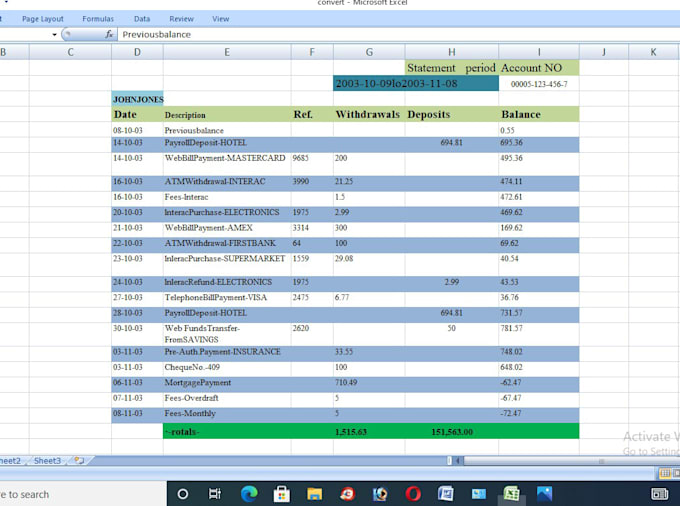Switch to Normal view in status bar
Screen dimensions: 680x506
click(664, 473)
